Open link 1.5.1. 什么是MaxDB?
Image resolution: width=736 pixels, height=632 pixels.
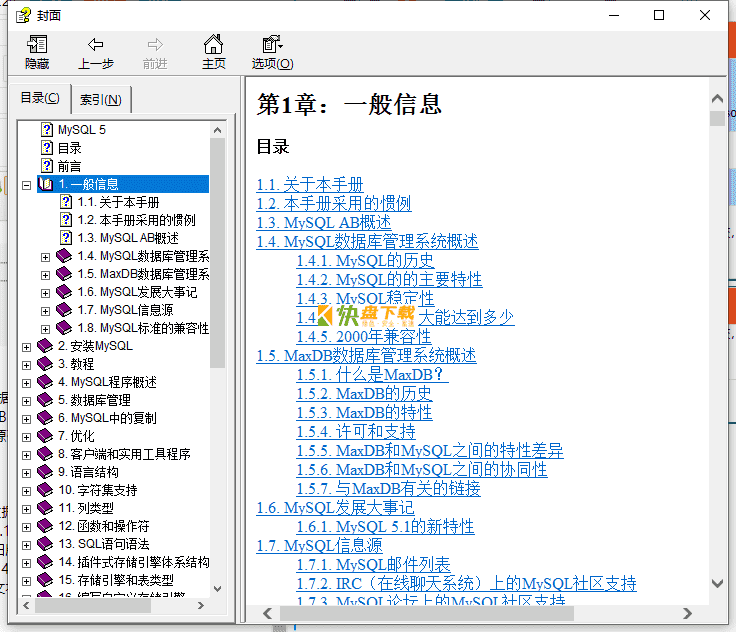[372, 375]
